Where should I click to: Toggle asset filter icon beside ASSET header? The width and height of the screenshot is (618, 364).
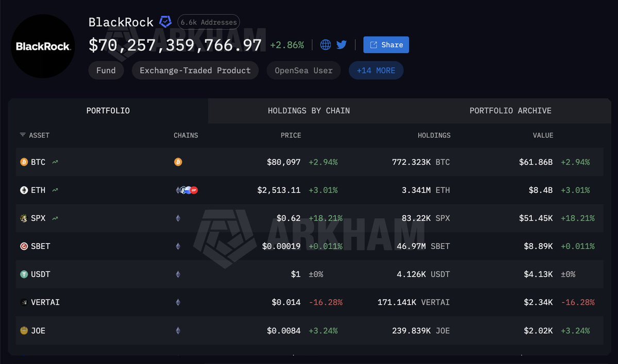point(23,134)
